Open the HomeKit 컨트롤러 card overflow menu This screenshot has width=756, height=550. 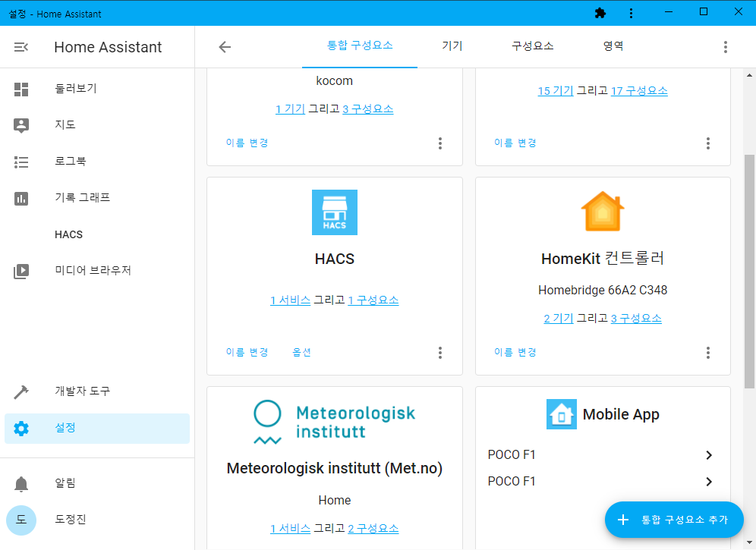(707, 352)
